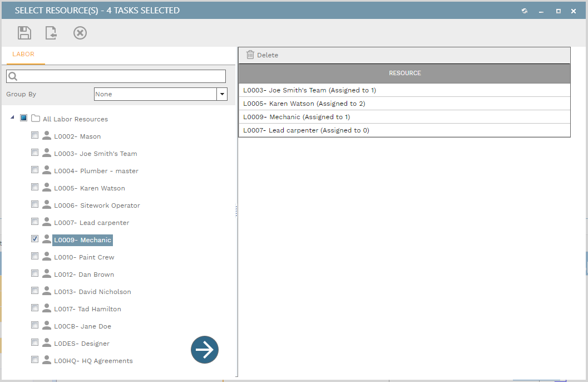
Task: Click the search magnifier icon
Action: (13, 76)
